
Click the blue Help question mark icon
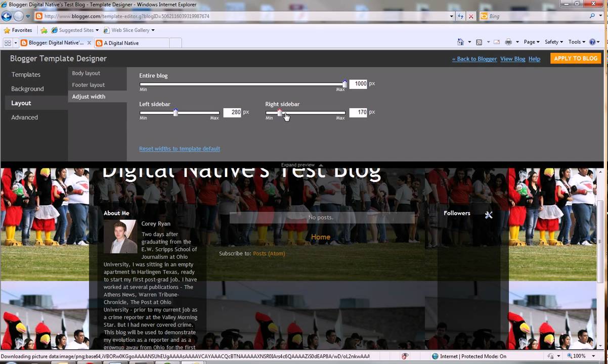(x=592, y=42)
